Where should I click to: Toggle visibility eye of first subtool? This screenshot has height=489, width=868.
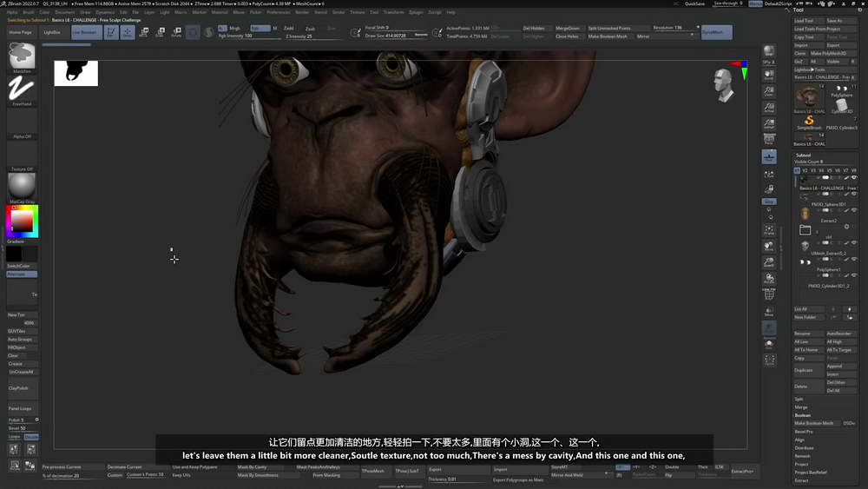[x=854, y=178]
